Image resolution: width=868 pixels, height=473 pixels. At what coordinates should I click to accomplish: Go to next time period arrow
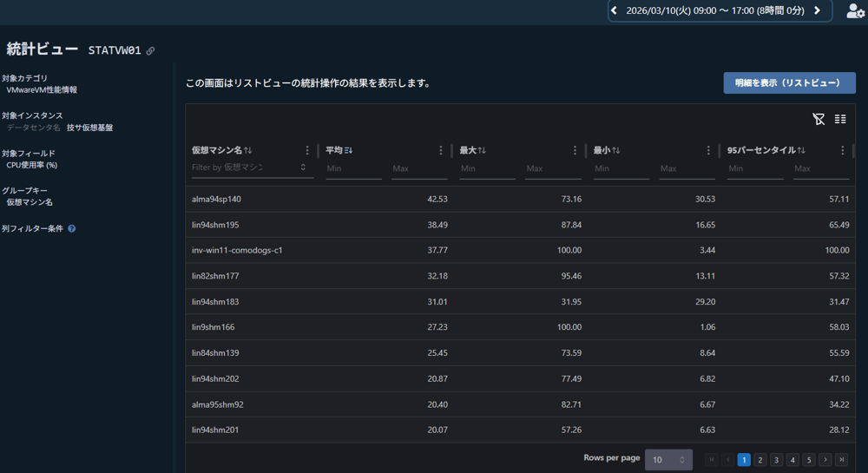click(x=817, y=10)
